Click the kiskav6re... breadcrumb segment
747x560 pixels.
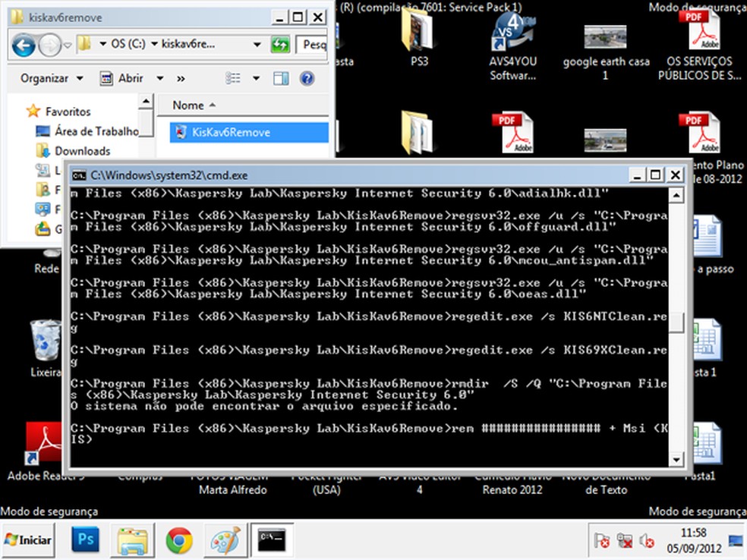point(188,44)
